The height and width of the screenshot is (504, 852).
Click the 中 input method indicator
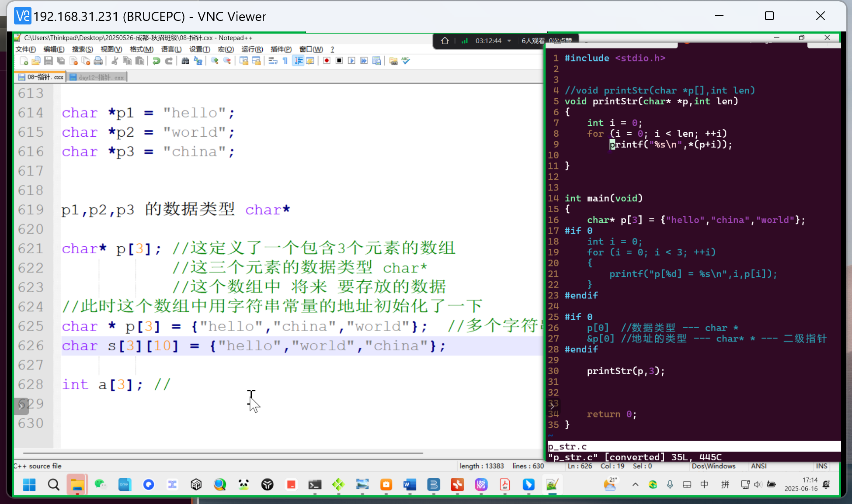coord(704,484)
